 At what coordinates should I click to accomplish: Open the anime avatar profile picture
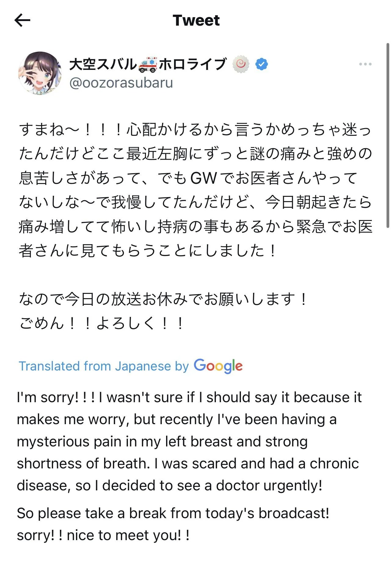(x=40, y=73)
